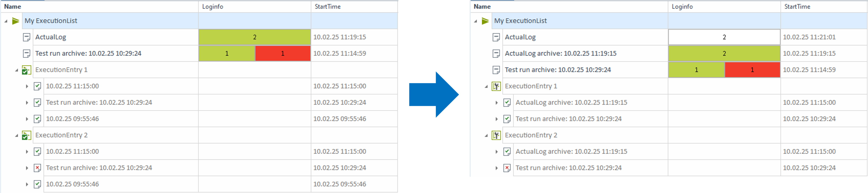
Task: Click ActualLog's log icon in the left panel
Action: 26,37
